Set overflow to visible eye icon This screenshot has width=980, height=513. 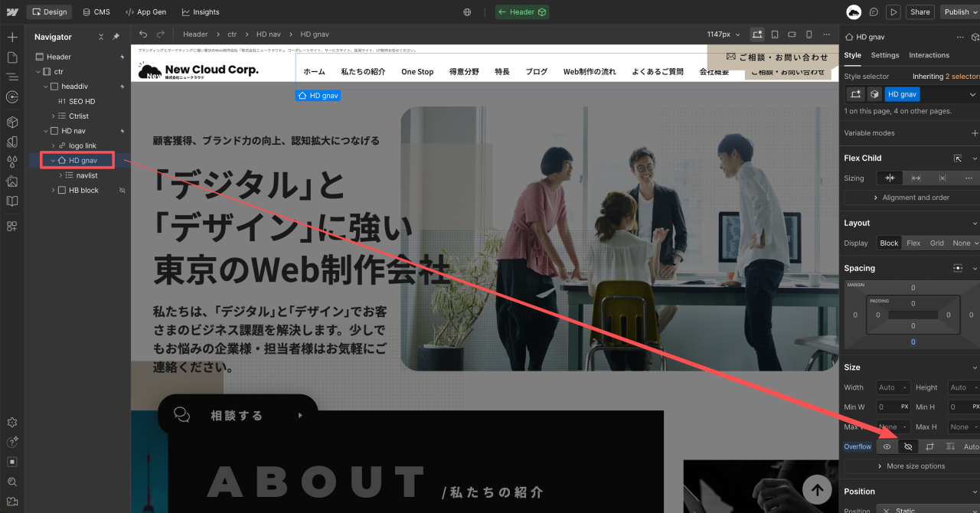pos(887,446)
